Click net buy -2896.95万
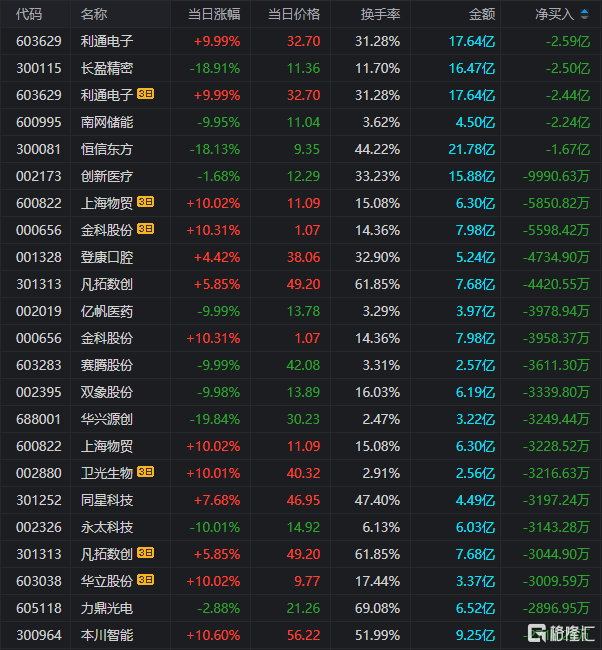Screen dimensions: 602x650 (x=556, y=608)
